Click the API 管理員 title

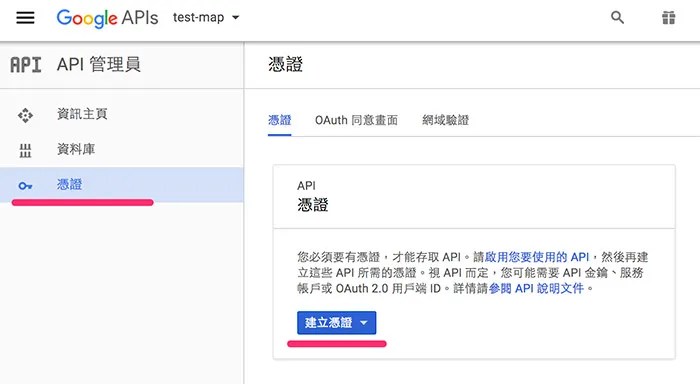tap(99, 65)
